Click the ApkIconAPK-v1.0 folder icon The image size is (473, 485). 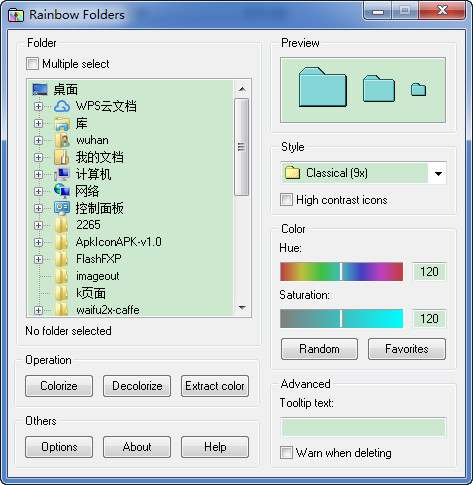[62, 242]
